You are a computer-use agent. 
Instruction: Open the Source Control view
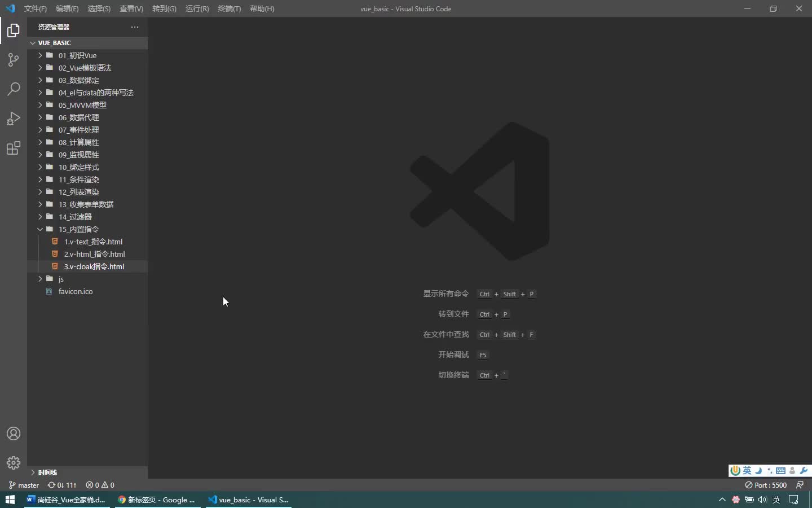point(14,60)
